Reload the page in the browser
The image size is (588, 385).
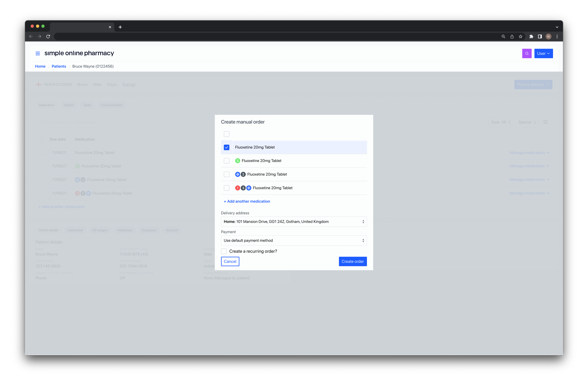(x=48, y=37)
